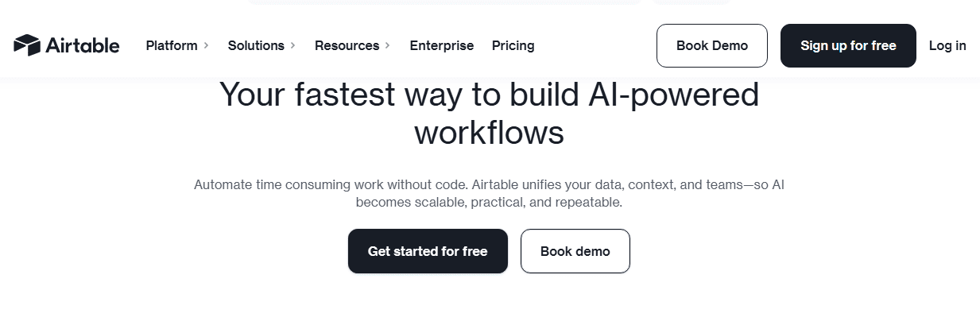The image size is (980, 329).
Task: Click empty header space between Pricing and Book Demo
Action: pyautogui.click(x=596, y=45)
